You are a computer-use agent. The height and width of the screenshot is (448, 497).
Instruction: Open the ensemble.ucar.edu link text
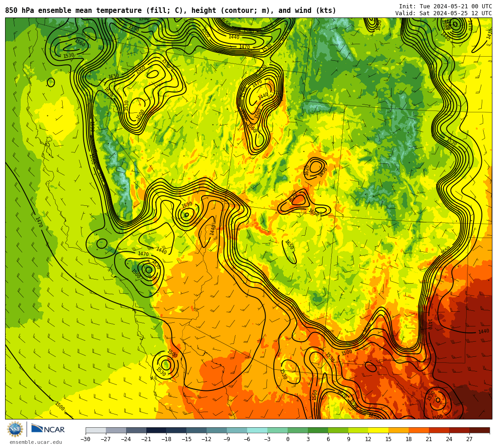click(36, 442)
